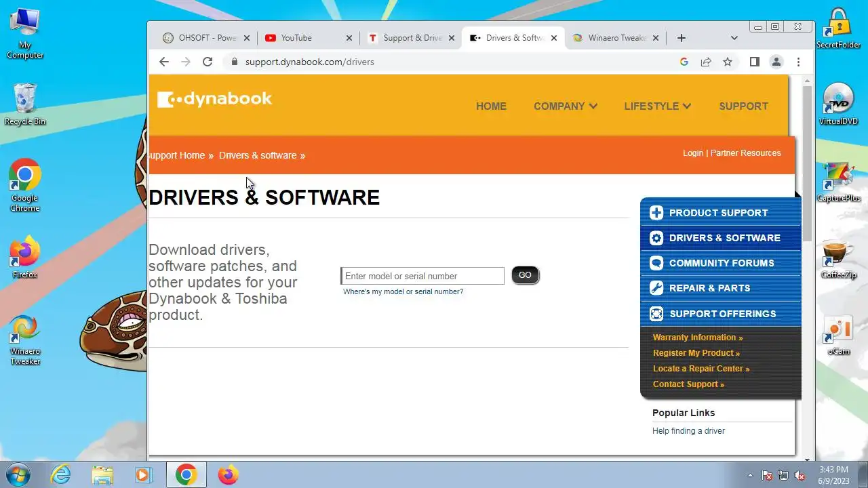Viewport: 868px width, 488px height.
Task: Open PRODUCT SUPPORT sidebar item
Action: click(720, 213)
